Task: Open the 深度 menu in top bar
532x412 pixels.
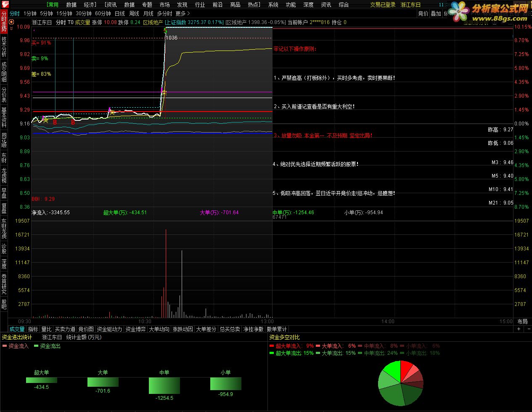Action: point(308,5)
